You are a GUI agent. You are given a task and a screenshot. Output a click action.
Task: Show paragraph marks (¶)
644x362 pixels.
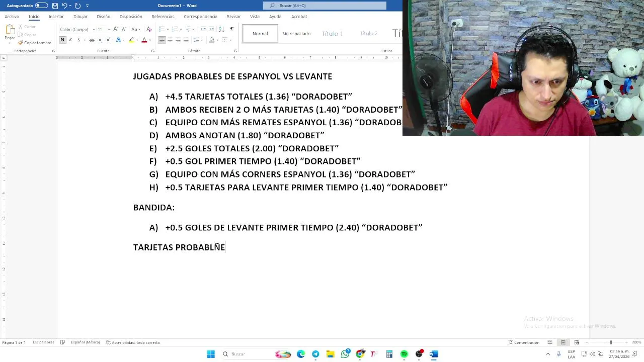(231, 29)
